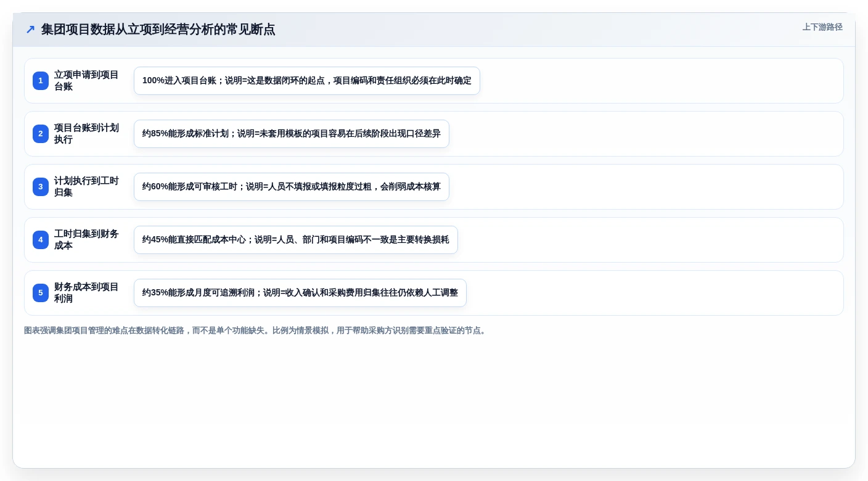Click the arrow icon beside the chart title
The image size is (868, 481).
click(30, 30)
